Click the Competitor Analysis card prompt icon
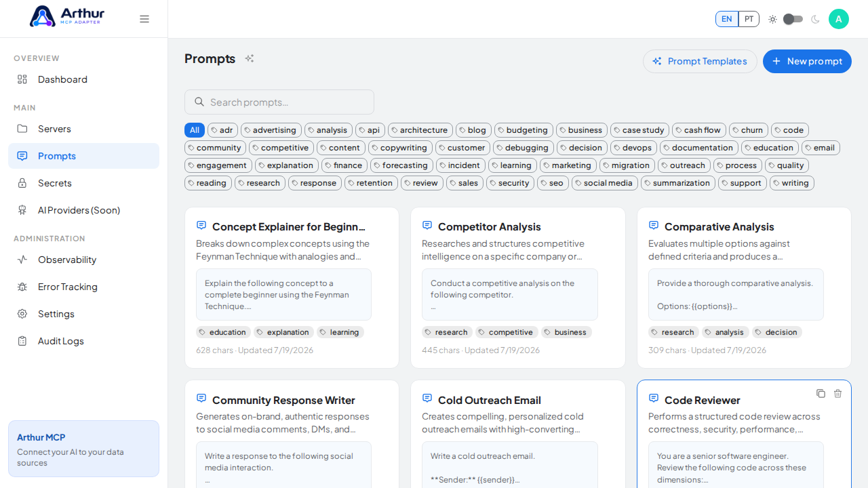The height and width of the screenshot is (488, 868). [x=427, y=225]
